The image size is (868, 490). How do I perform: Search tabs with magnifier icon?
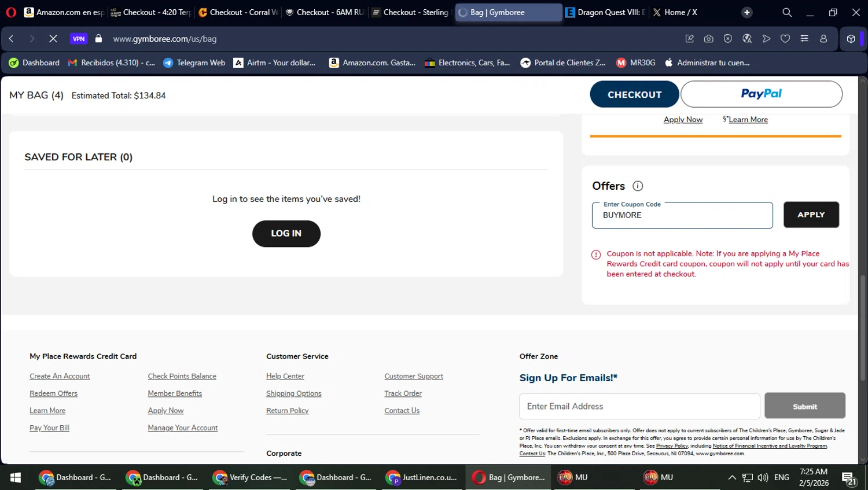787,12
